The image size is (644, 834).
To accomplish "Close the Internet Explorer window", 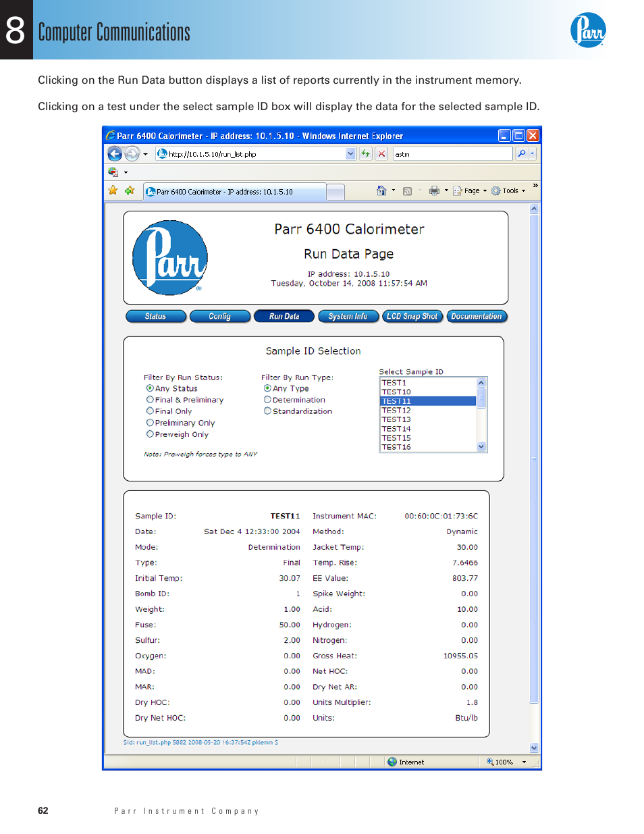I will [x=533, y=136].
